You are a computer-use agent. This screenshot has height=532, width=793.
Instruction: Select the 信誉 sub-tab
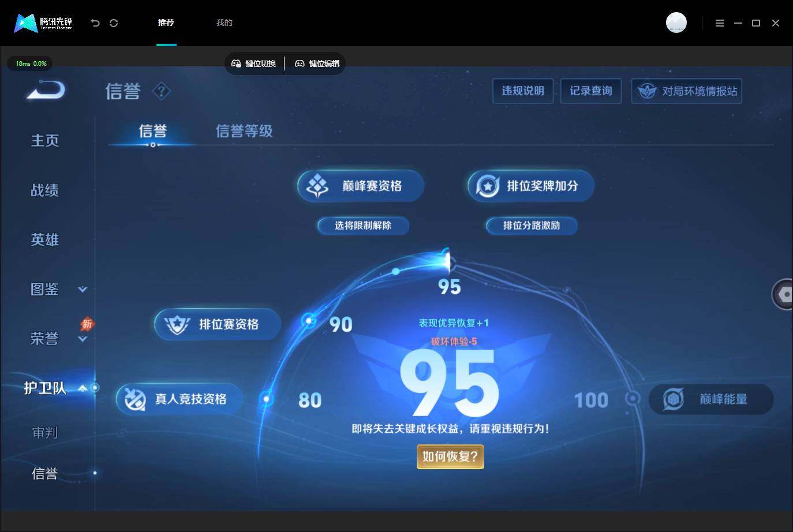[153, 131]
